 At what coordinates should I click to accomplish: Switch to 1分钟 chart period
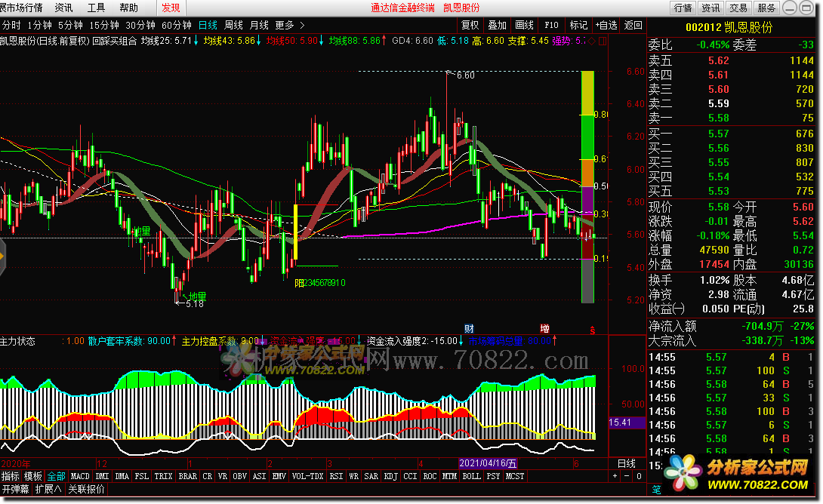pos(40,25)
